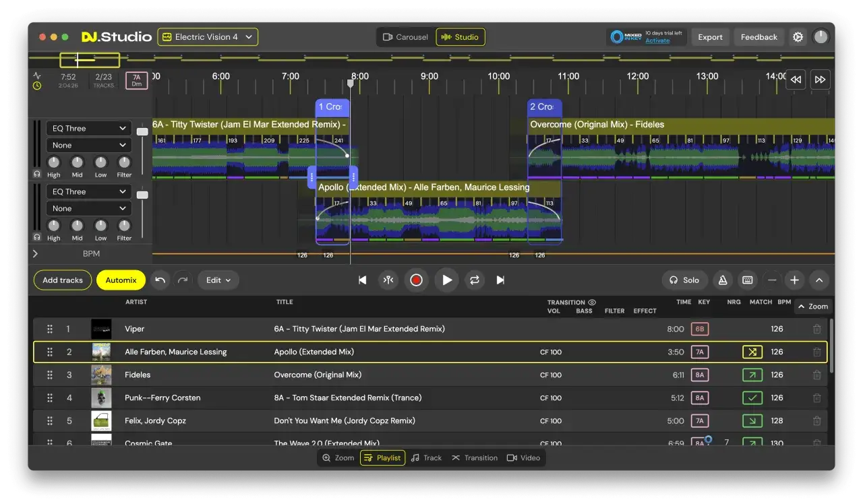This screenshot has height=504, width=863.
Task: Collapse the playlist Zoom chevron button
Action: (813, 306)
